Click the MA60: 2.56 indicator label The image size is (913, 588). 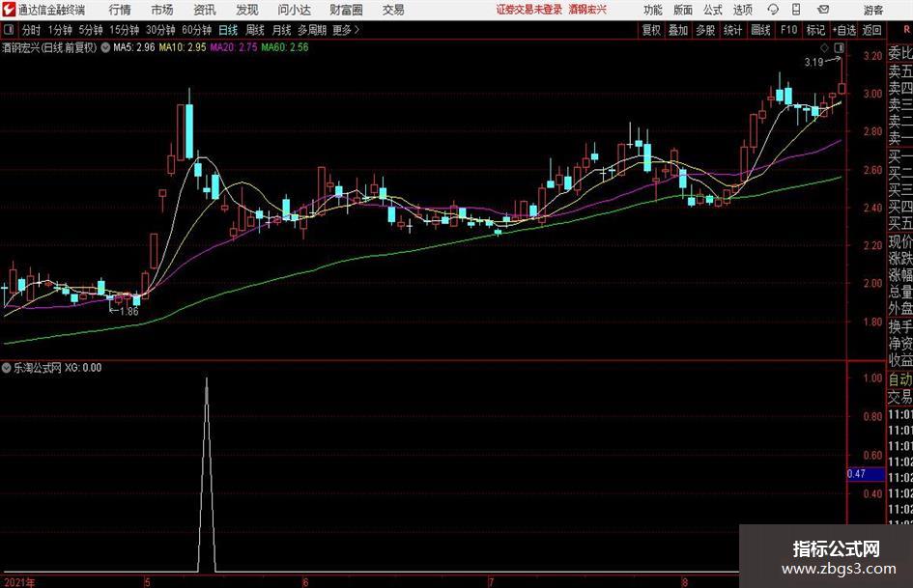(285, 47)
